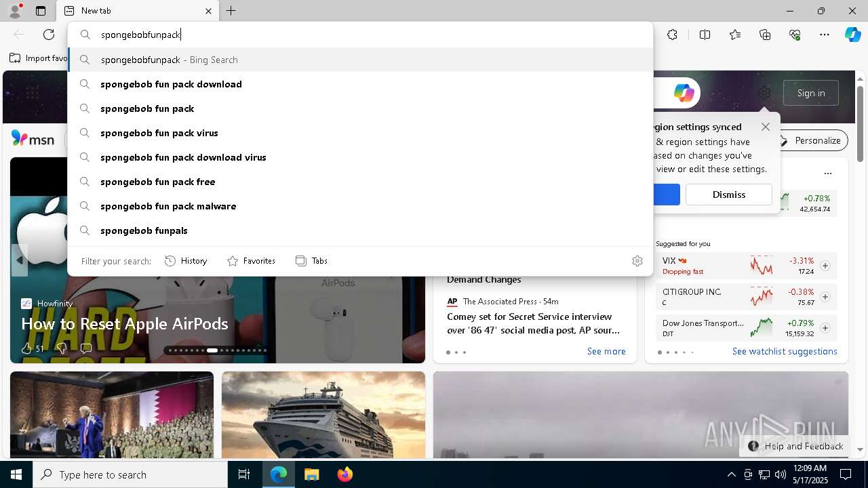
Task: Open Split screen icon
Action: point(705,35)
